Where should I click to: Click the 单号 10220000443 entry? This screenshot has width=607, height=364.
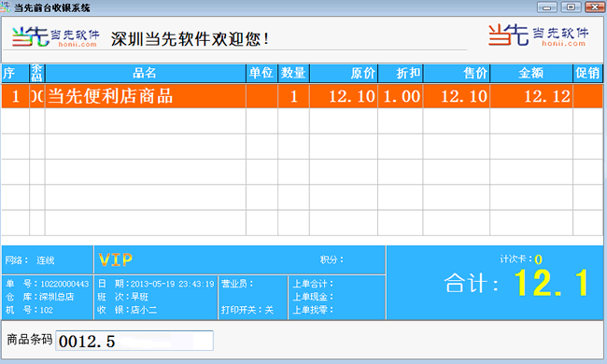(48, 284)
